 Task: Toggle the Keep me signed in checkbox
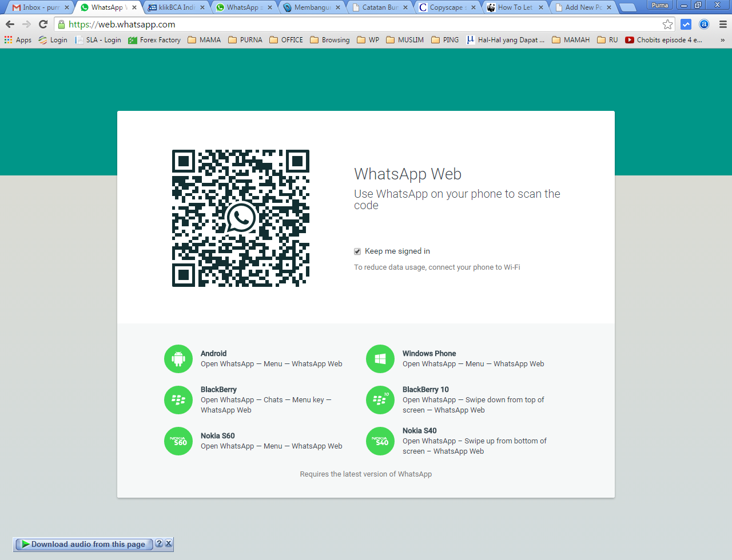pyautogui.click(x=357, y=251)
